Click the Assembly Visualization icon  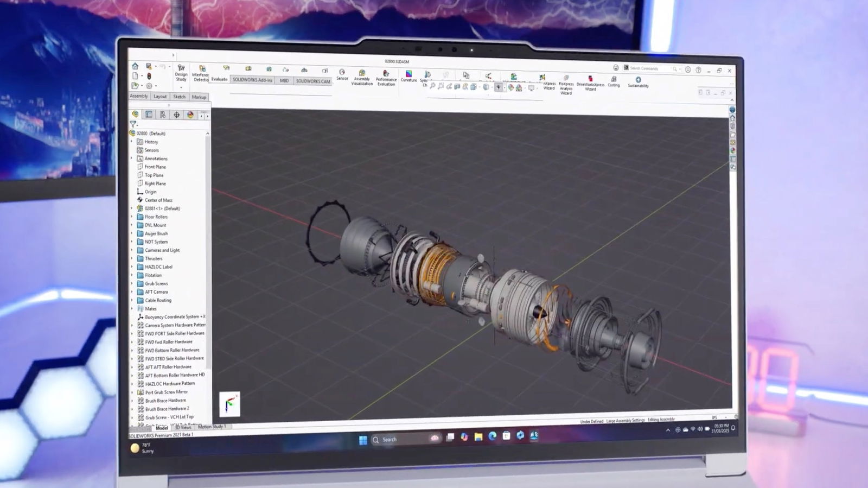(x=362, y=77)
